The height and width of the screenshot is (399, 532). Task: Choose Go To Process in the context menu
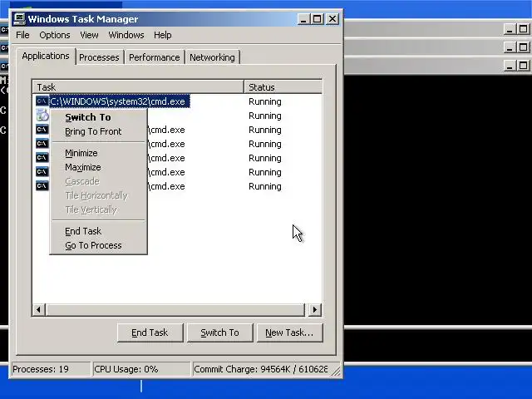click(98, 246)
